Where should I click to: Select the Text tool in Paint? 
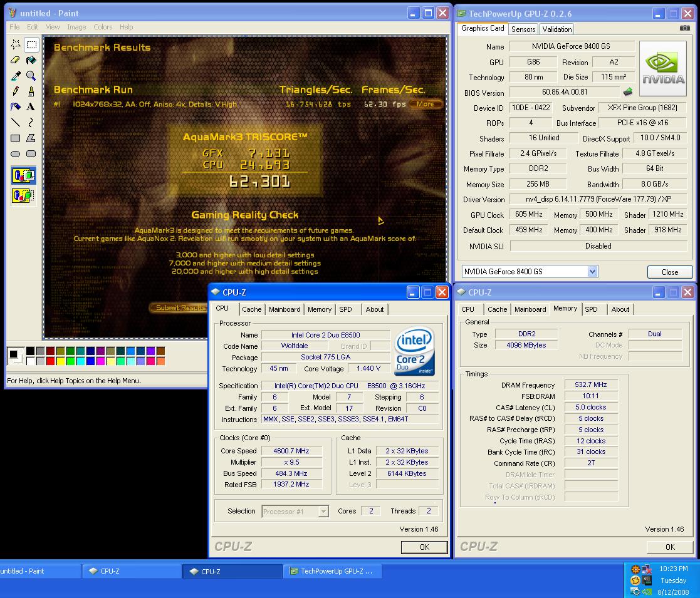pyautogui.click(x=31, y=107)
